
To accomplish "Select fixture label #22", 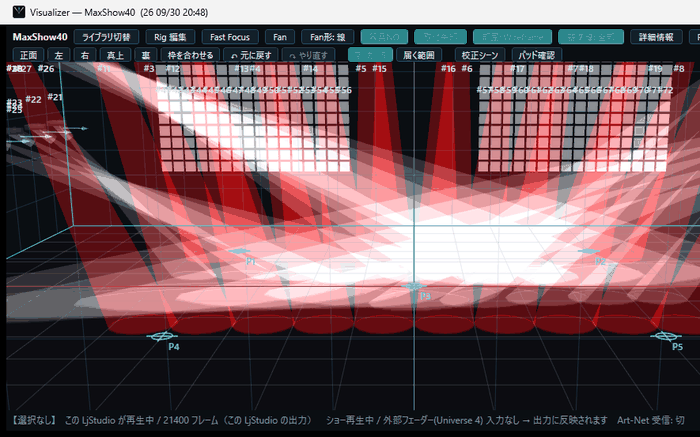I will point(33,99).
